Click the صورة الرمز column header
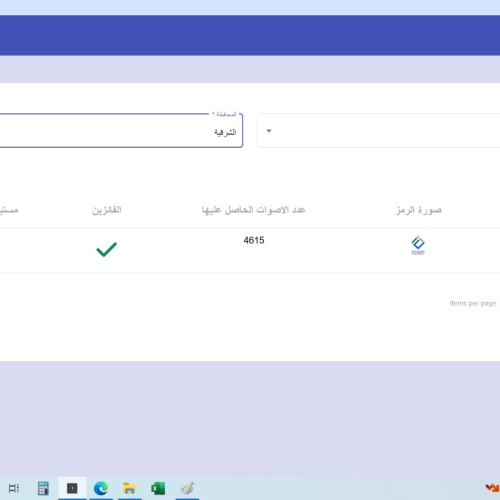 [x=418, y=210]
